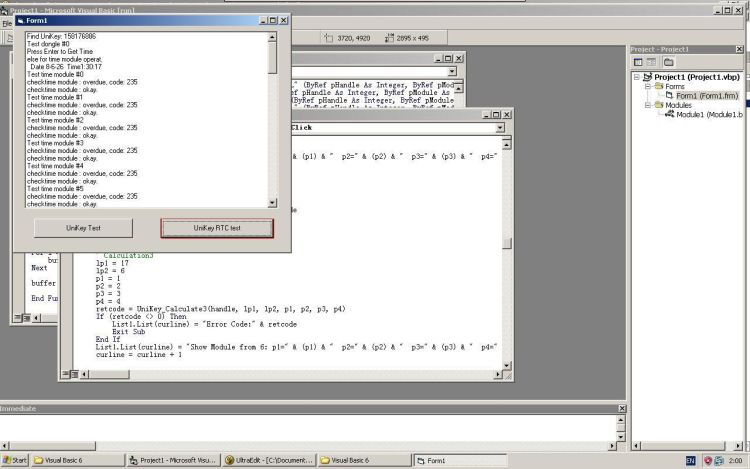The width and height of the screenshot is (750, 469).
Task: Toggle Folders icon in Project panel toolbar
Action: (x=669, y=62)
